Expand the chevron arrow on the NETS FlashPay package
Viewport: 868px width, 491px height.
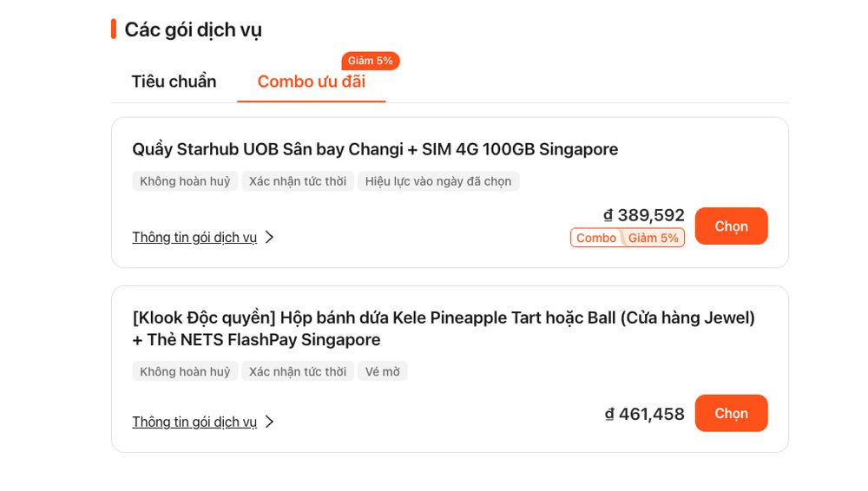pyautogui.click(x=269, y=422)
